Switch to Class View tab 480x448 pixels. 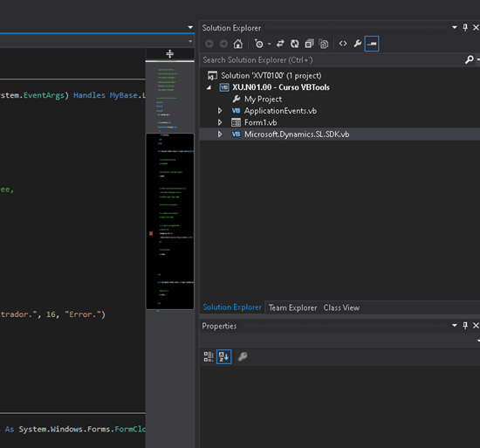pyautogui.click(x=341, y=307)
